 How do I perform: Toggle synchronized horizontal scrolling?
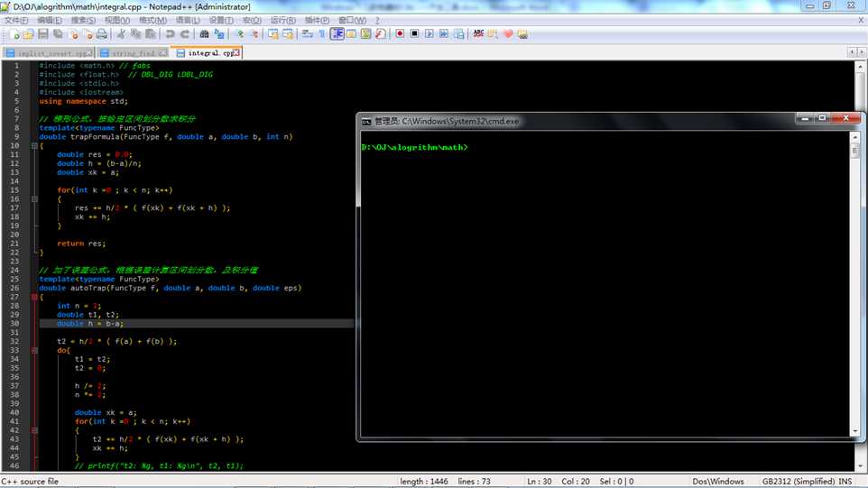pyautogui.click(x=288, y=34)
